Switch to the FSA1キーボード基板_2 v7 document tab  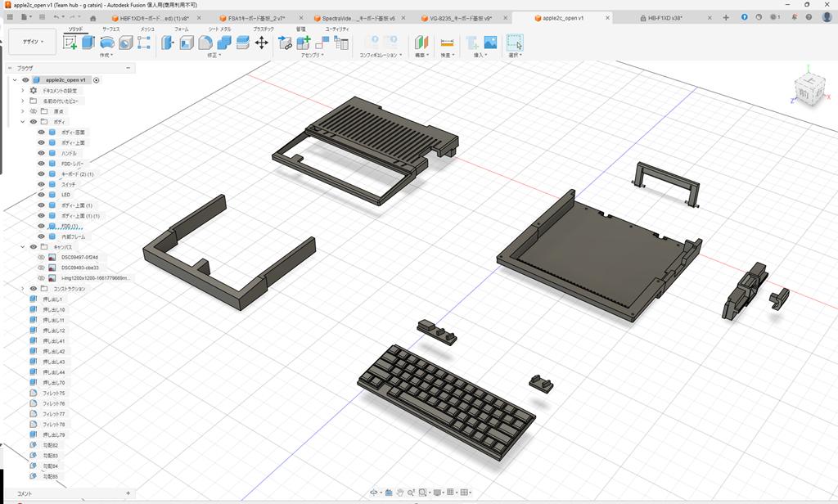pyautogui.click(x=255, y=17)
